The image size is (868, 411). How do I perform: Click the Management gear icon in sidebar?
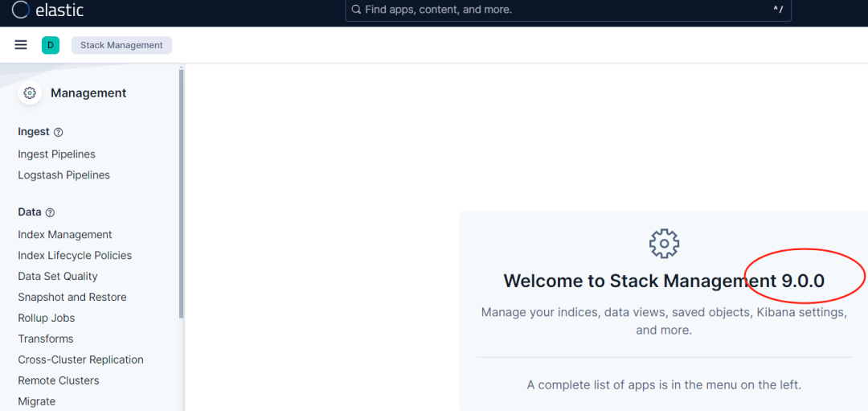tap(30, 93)
